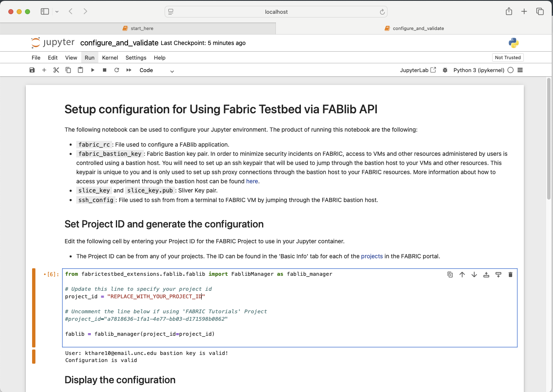
Task: Collapse the cell output via orange bar
Action: pos(34,357)
